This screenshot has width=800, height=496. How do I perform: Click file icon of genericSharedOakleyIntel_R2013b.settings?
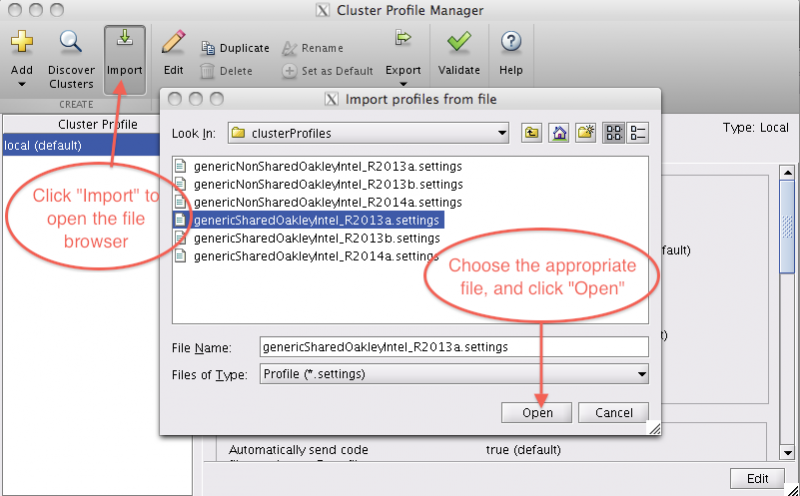pos(180,238)
